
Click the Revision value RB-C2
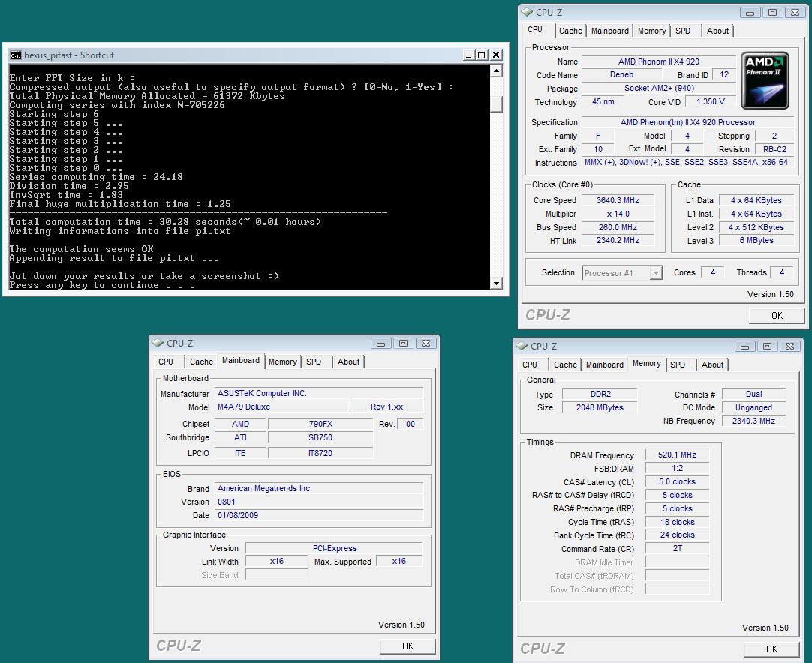pyautogui.click(x=774, y=149)
